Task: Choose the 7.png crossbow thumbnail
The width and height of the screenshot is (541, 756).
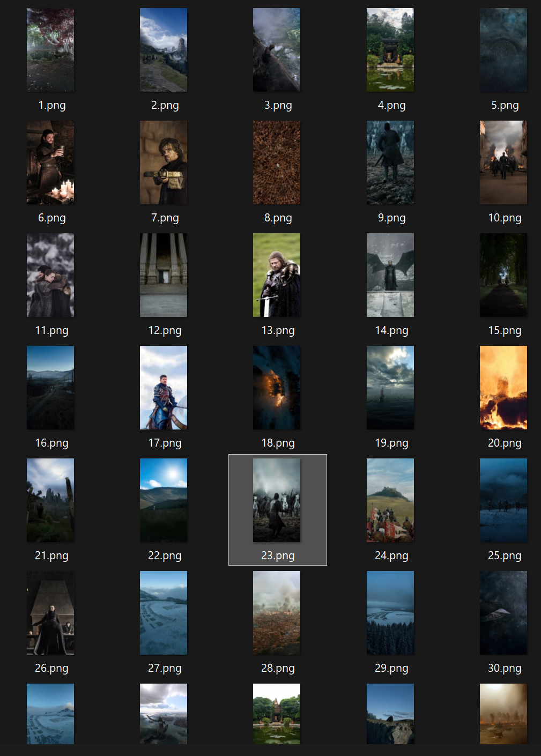Action: click(164, 162)
